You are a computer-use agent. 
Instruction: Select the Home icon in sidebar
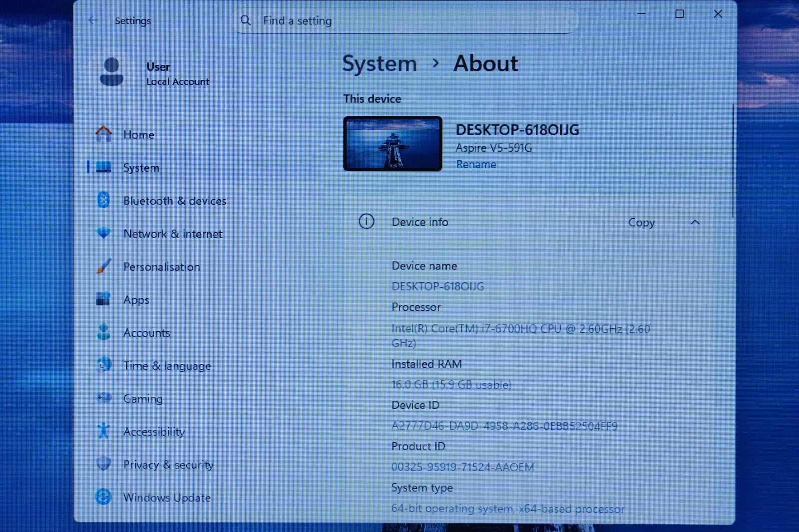pyautogui.click(x=103, y=133)
